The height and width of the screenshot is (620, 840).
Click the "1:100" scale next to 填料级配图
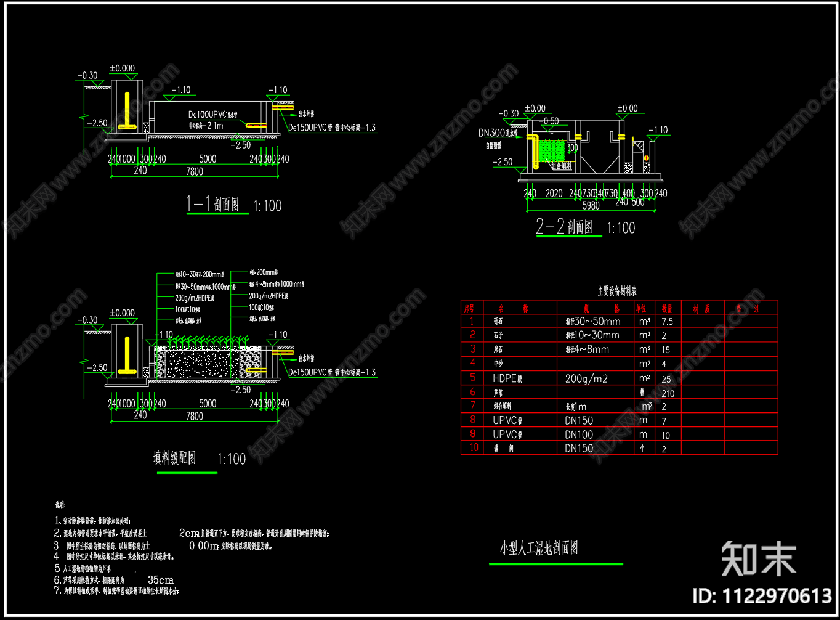click(x=232, y=459)
